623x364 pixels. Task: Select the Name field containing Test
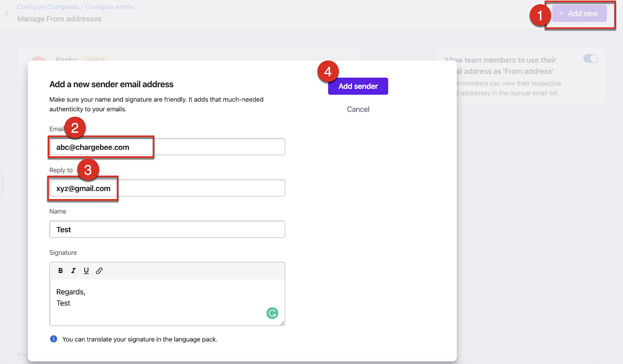[167, 229]
